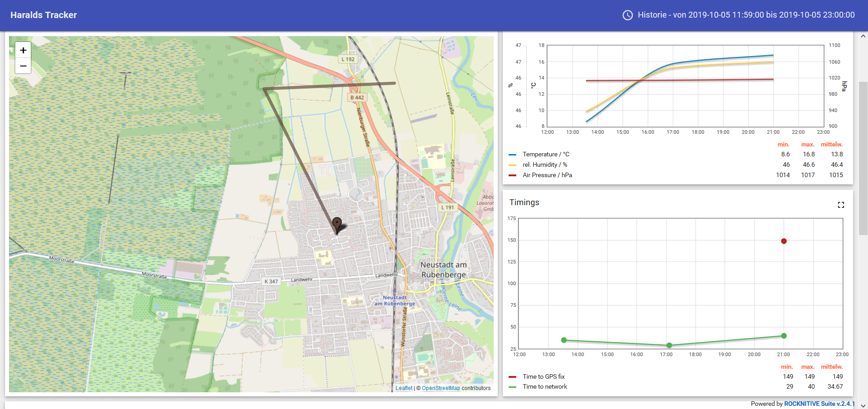This screenshot has height=409, width=868.
Task: Zoom in on the map
Action: (23, 50)
